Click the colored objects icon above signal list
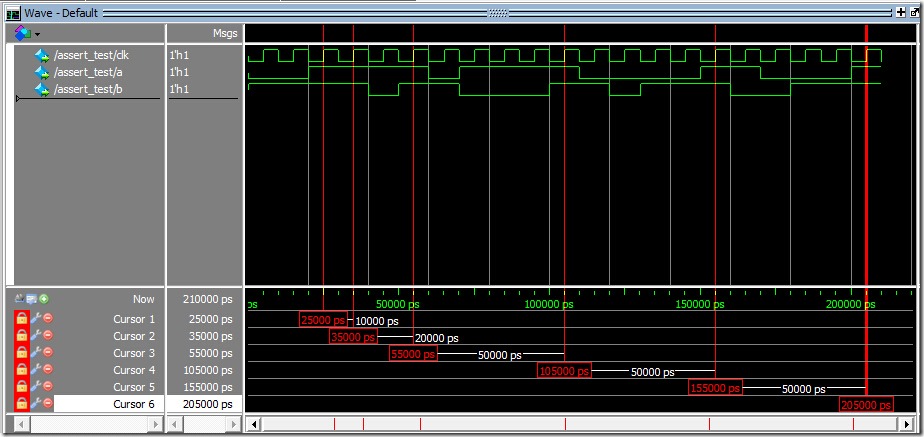 [23, 33]
